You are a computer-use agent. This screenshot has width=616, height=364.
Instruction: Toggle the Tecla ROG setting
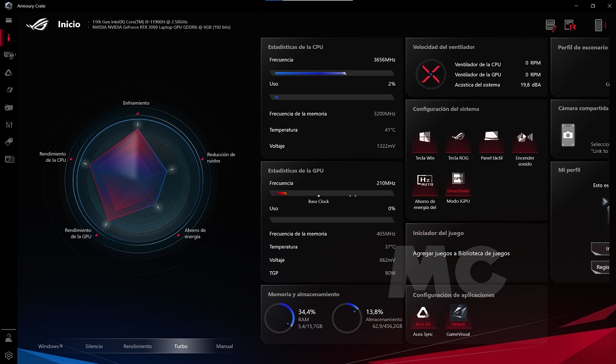point(457,141)
